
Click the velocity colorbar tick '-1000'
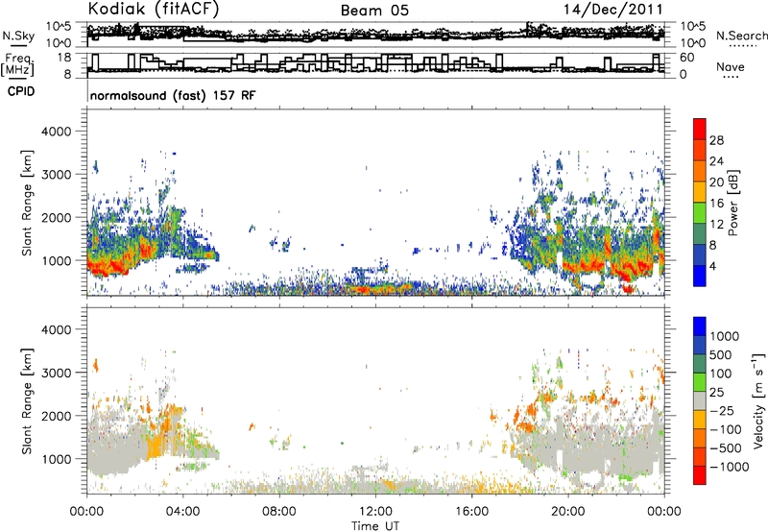tap(729, 467)
